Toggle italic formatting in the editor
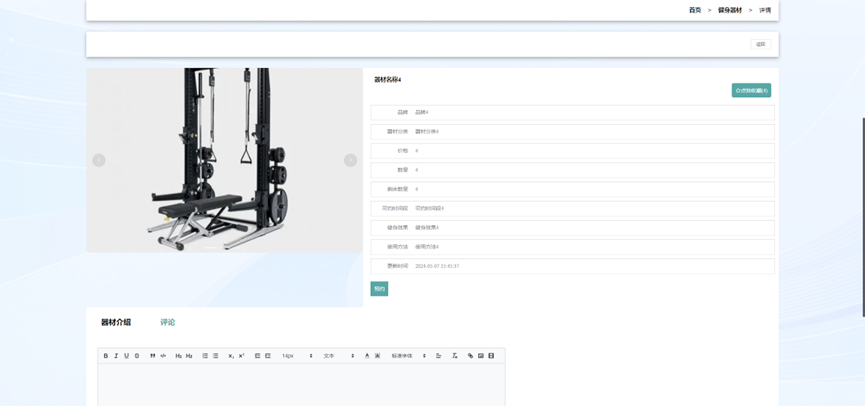The height and width of the screenshot is (406, 865). [x=116, y=356]
